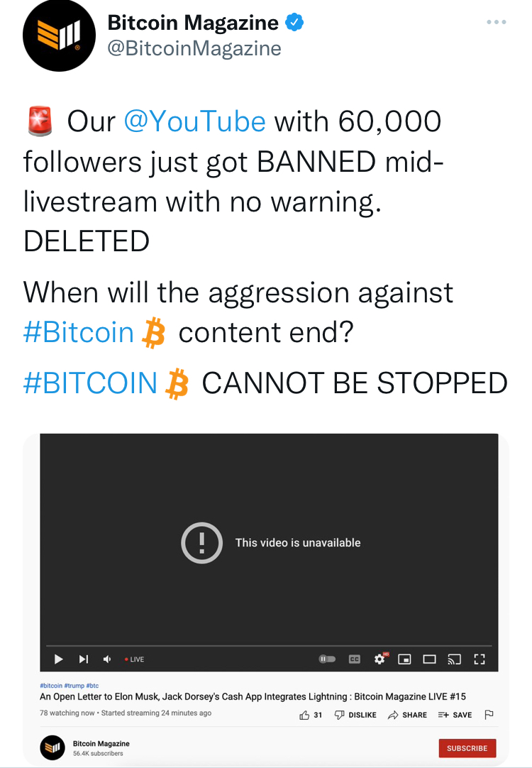Mute the video volume speaker icon

pyautogui.click(x=107, y=659)
